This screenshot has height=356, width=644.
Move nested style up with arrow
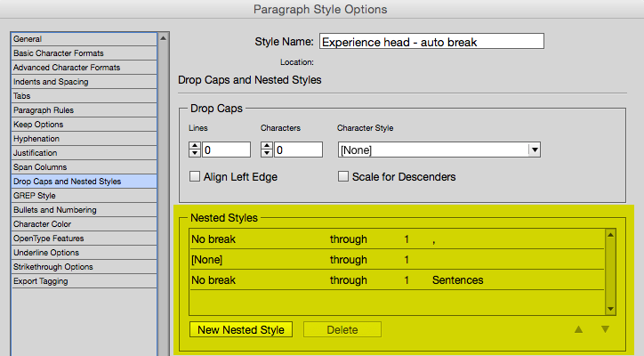[578, 329]
